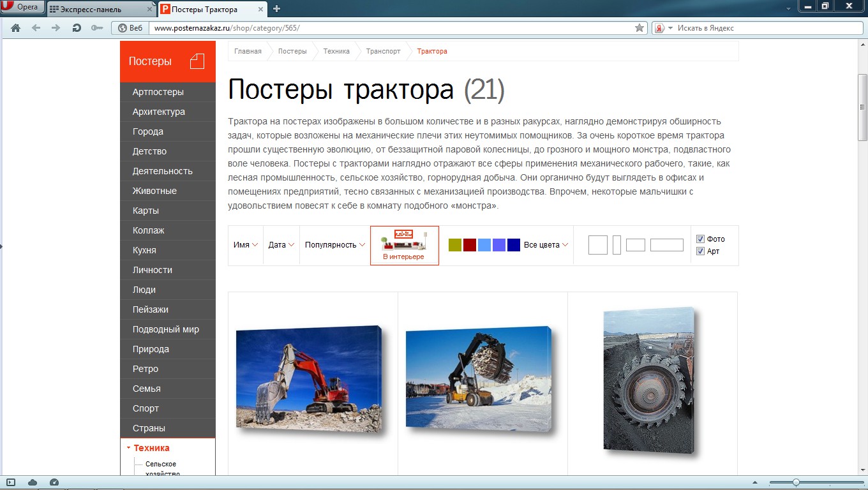The image size is (868, 490).
Task: Open the Природа category
Action: (x=168, y=349)
